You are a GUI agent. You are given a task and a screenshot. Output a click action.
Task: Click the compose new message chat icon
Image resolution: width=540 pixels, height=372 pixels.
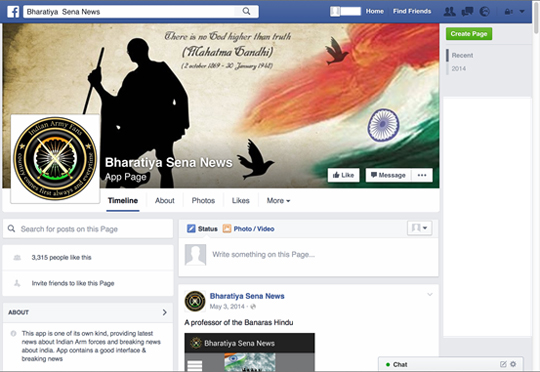[503, 364]
